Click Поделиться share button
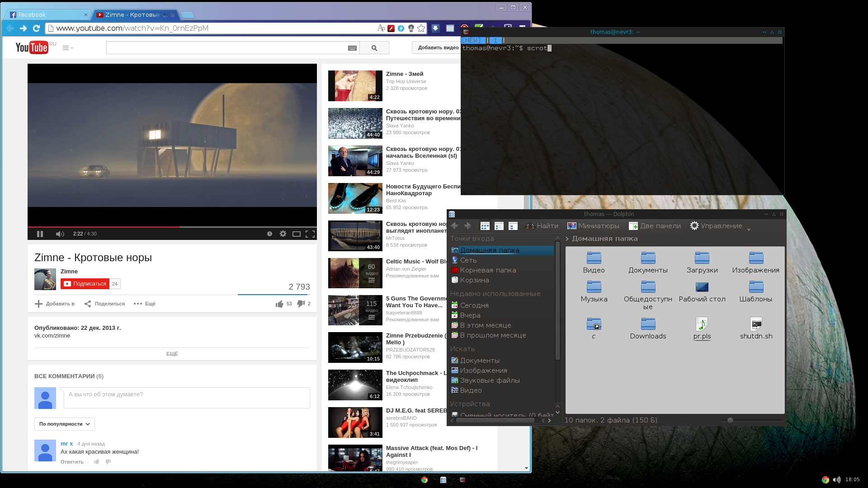 coord(104,304)
